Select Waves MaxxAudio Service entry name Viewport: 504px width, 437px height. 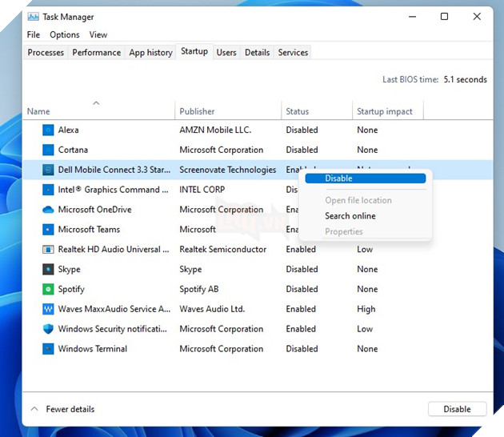point(114,309)
